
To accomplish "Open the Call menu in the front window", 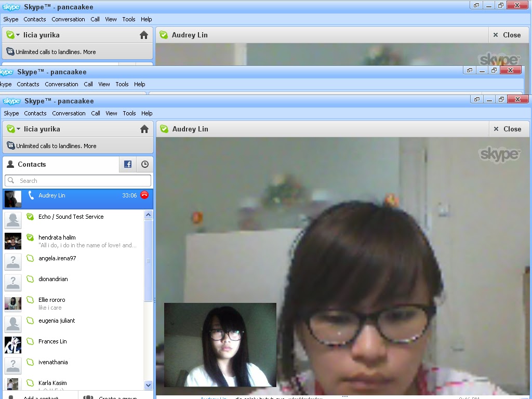I will [96, 113].
